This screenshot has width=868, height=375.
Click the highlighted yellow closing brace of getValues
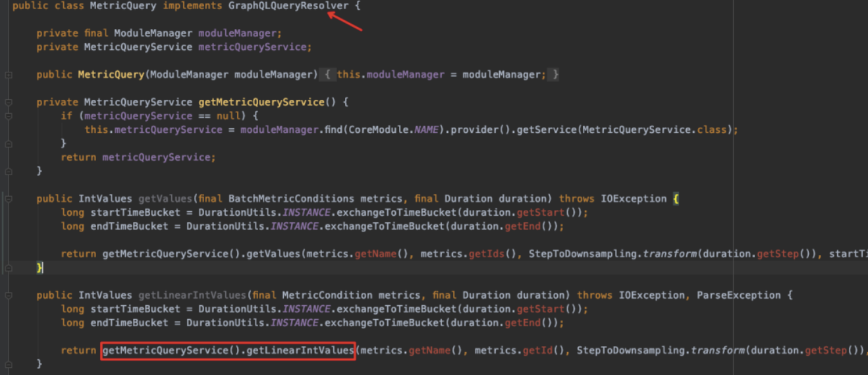tap(40, 268)
